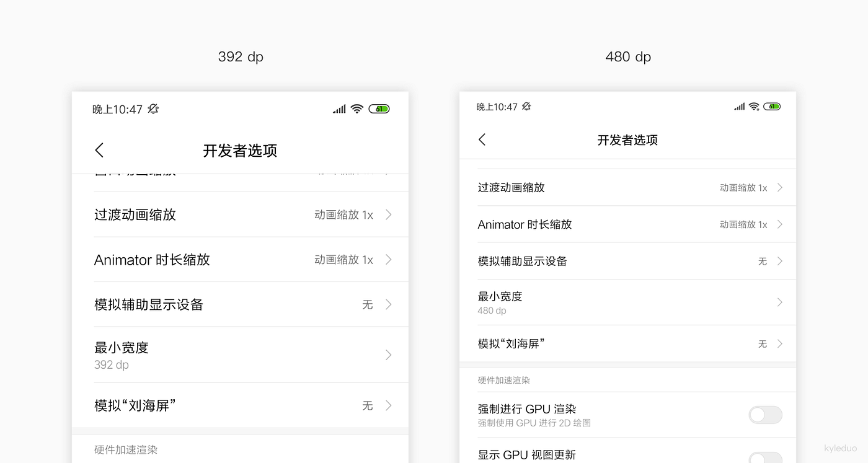Image resolution: width=868 pixels, height=463 pixels.
Task: Tap the muted bell icon in 480 dp status bar
Action: coord(526,107)
